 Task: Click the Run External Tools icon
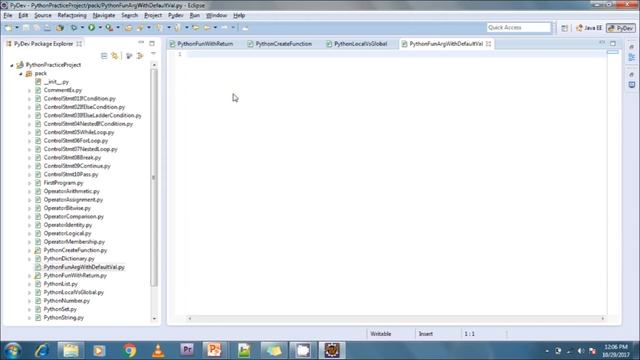pos(109,28)
